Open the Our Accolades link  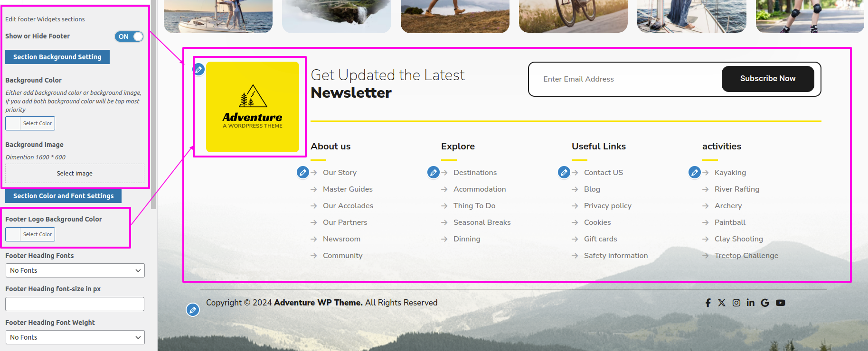(348, 206)
